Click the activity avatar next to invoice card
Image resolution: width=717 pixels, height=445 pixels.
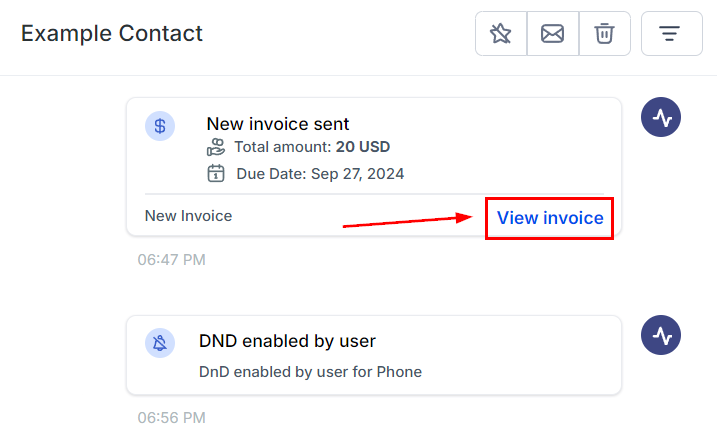click(x=661, y=118)
